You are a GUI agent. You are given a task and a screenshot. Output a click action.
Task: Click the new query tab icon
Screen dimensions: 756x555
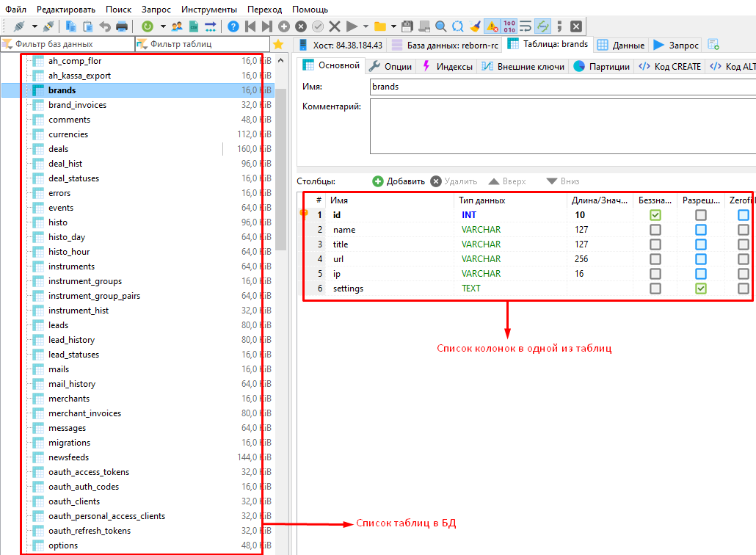pyautogui.click(x=713, y=45)
